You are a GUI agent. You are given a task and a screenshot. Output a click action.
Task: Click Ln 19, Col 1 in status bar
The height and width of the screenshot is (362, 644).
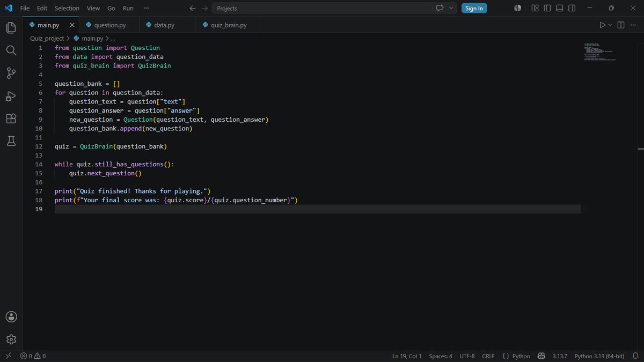[x=407, y=356]
